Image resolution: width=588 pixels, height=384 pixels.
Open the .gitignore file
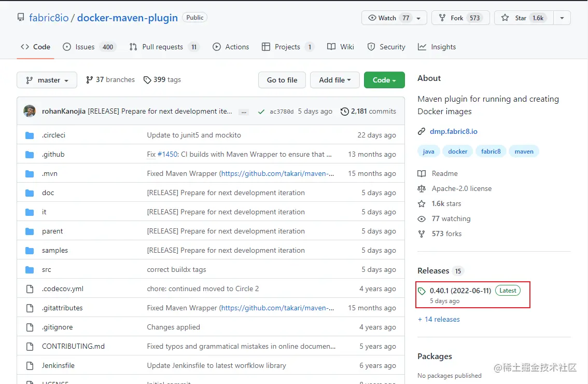(x=58, y=327)
